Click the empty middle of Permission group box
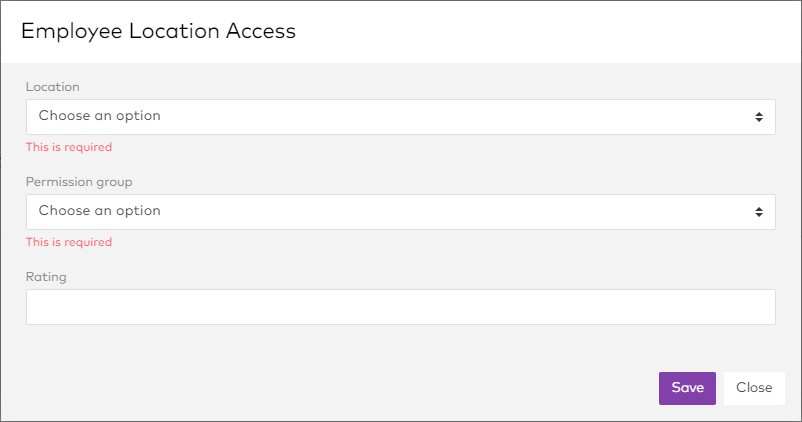This screenshot has height=422, width=802. pos(450,212)
